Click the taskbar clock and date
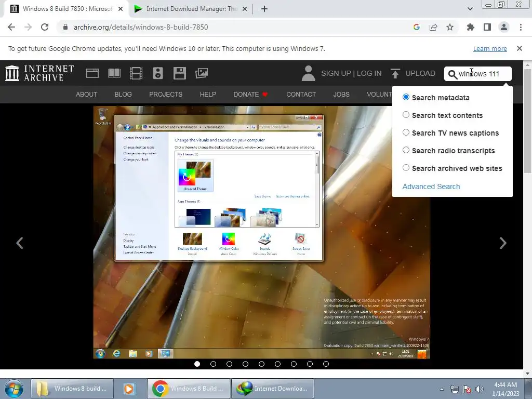 [506, 389]
